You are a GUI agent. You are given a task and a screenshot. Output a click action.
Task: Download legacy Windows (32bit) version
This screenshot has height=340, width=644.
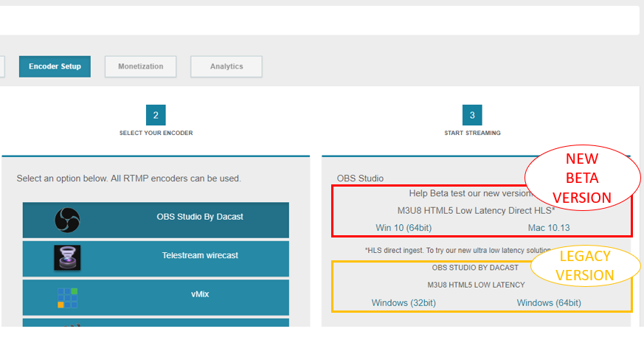[x=404, y=303]
